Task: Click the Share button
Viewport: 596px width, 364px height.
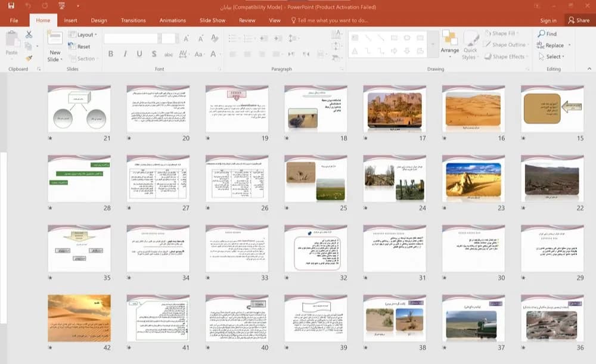Action: point(579,20)
